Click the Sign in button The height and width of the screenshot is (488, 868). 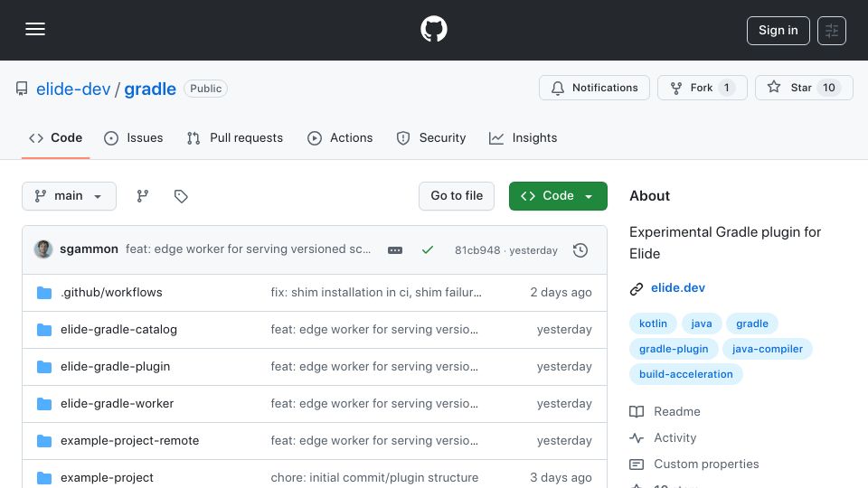click(778, 31)
